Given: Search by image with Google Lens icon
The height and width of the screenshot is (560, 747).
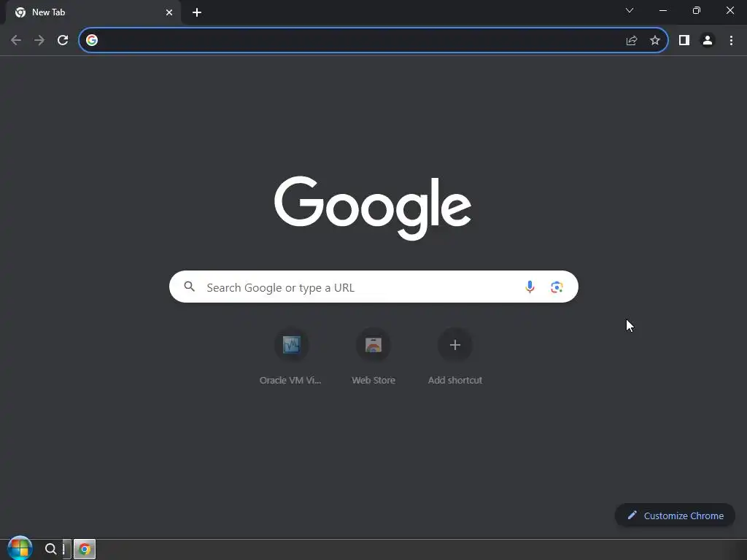Looking at the screenshot, I should (x=557, y=287).
